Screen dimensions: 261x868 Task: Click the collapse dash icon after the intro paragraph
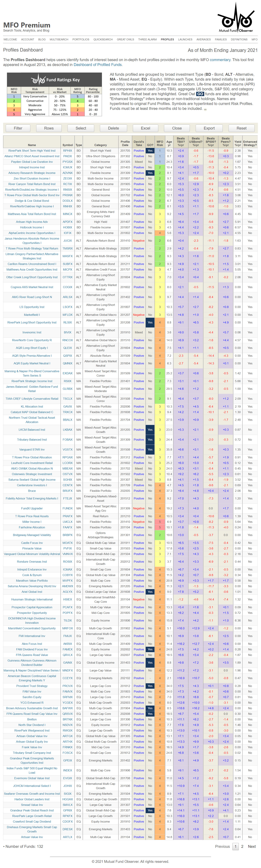click(205, 109)
